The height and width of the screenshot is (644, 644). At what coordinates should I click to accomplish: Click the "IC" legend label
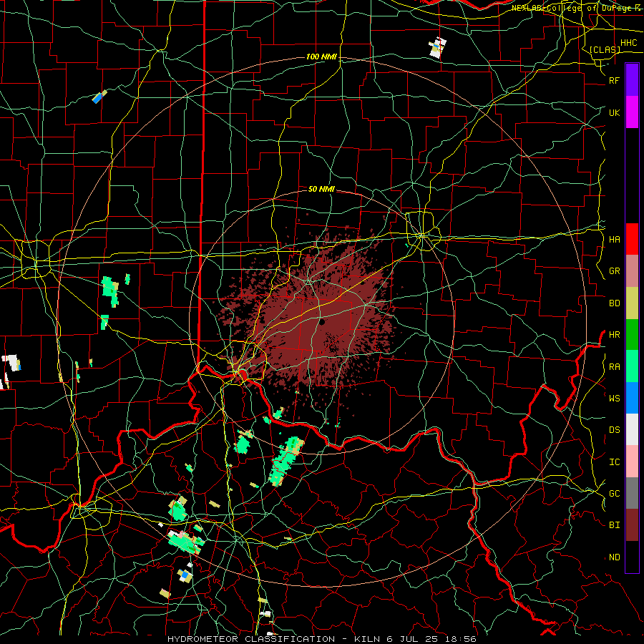coord(614,462)
